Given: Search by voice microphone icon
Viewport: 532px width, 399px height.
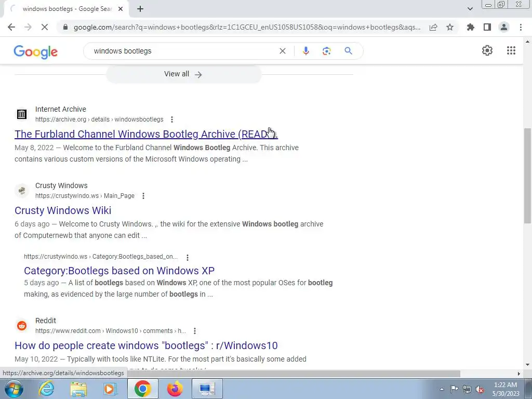Looking at the screenshot, I should click(x=305, y=51).
